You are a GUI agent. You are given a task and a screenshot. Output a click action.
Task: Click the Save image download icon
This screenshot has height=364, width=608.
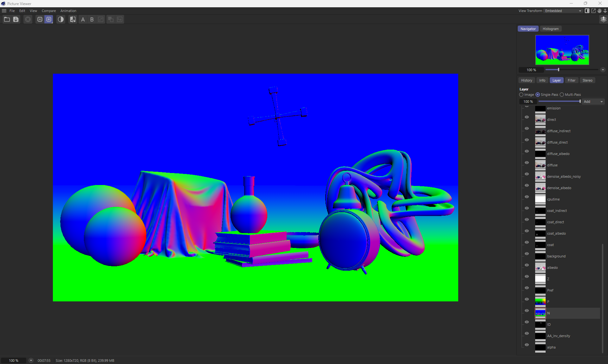point(16,19)
